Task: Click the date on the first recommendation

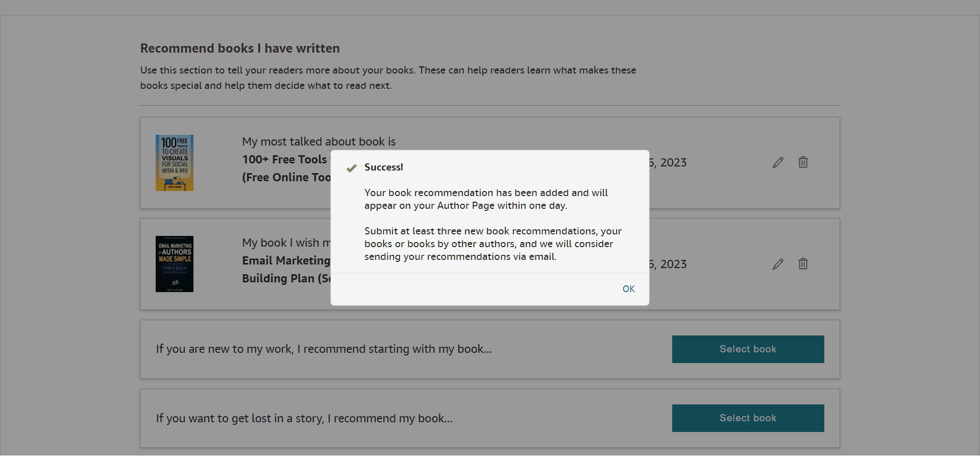Action: (x=669, y=163)
